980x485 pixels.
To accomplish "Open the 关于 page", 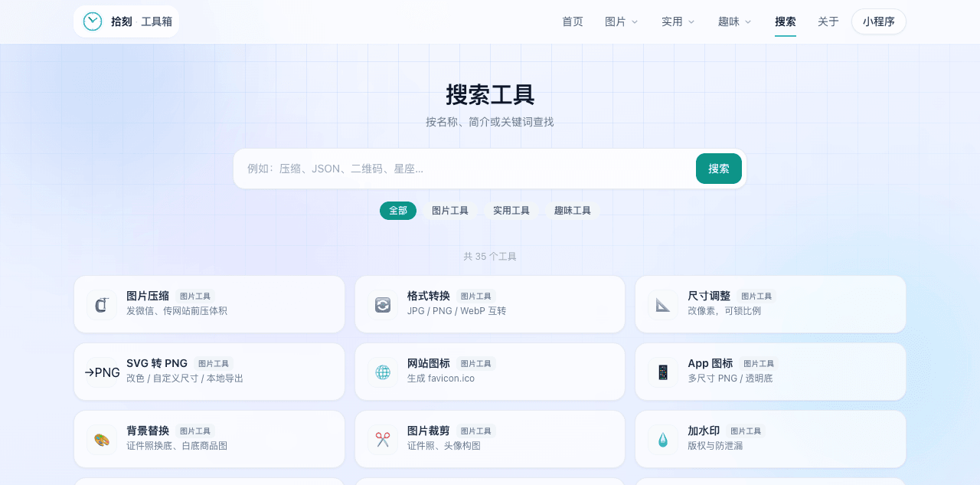I will [828, 21].
